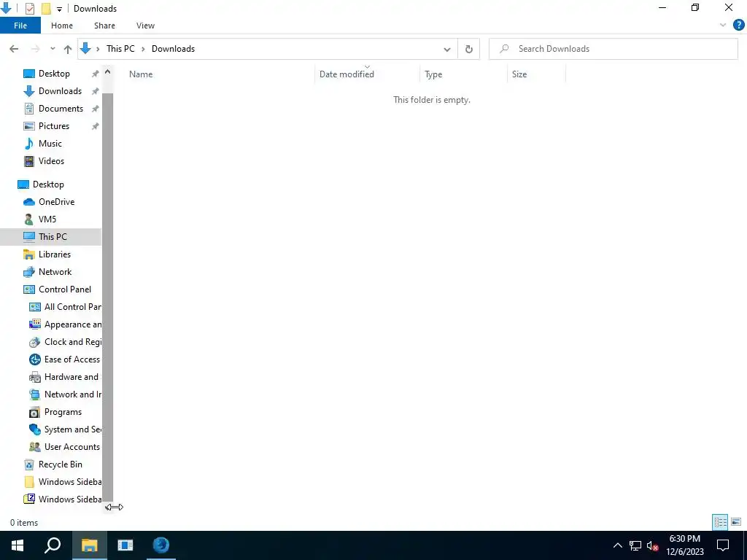
Task: Select Music in the navigation pane
Action: point(50,144)
